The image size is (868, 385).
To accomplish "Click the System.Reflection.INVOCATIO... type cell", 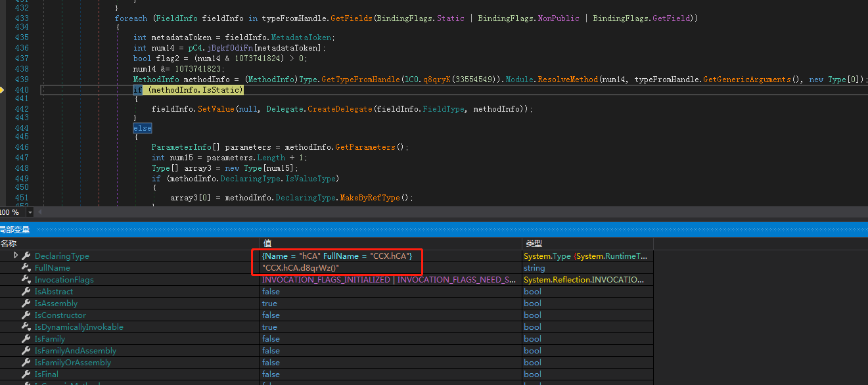I will [x=583, y=279].
